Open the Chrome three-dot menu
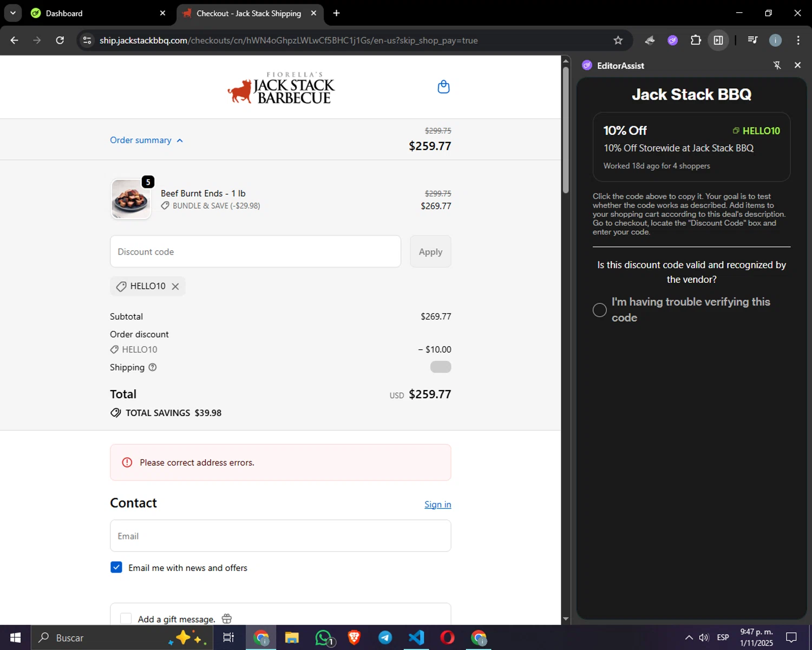Viewport: 812px width, 650px height. 798,40
